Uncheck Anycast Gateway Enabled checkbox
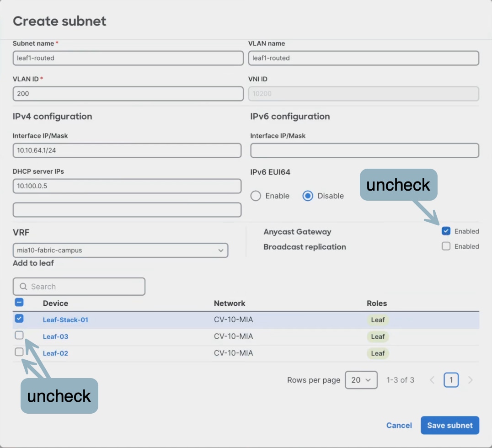The image size is (492, 448). coord(446,231)
